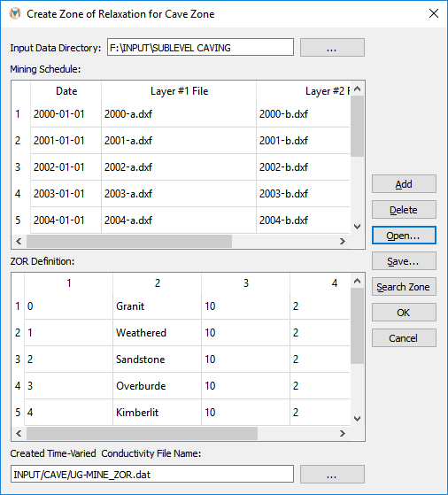This screenshot has height=495, width=448.
Task: Click the Search Zone button
Action: [404, 287]
